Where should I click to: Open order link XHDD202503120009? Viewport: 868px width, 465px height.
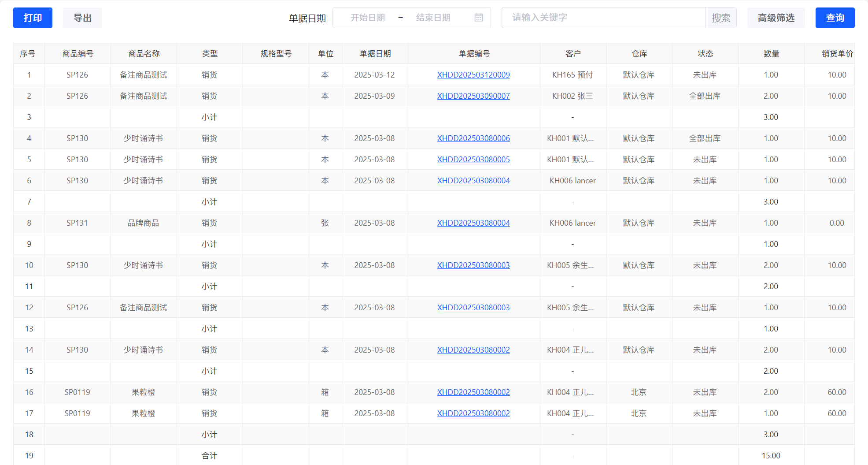pyautogui.click(x=473, y=75)
